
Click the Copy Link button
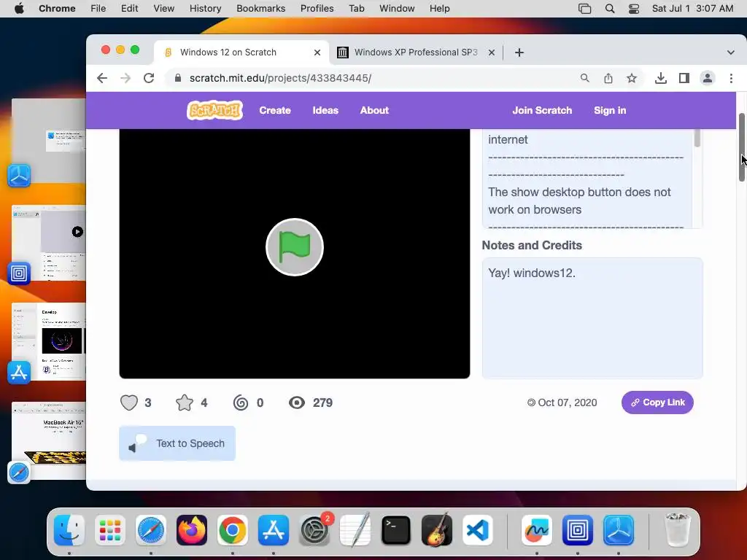pos(657,402)
